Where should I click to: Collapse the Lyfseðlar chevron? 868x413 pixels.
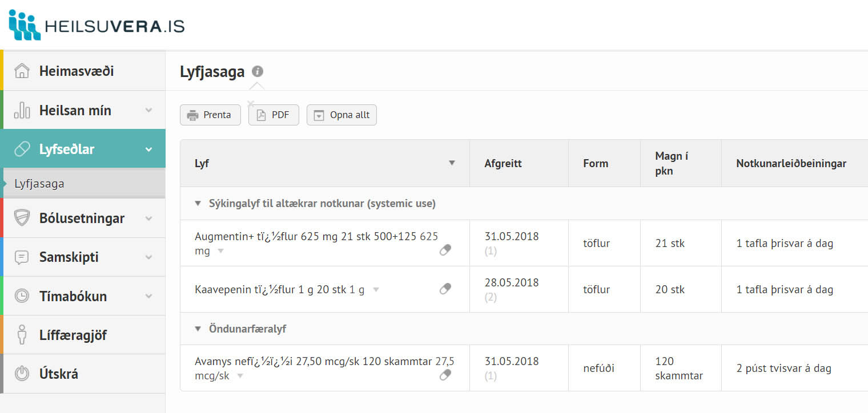(149, 149)
